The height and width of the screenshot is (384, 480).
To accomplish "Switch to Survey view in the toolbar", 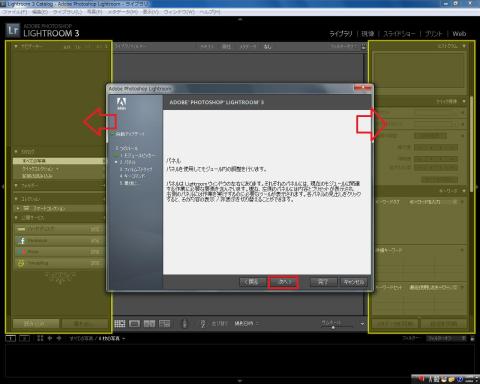I will 164,323.
